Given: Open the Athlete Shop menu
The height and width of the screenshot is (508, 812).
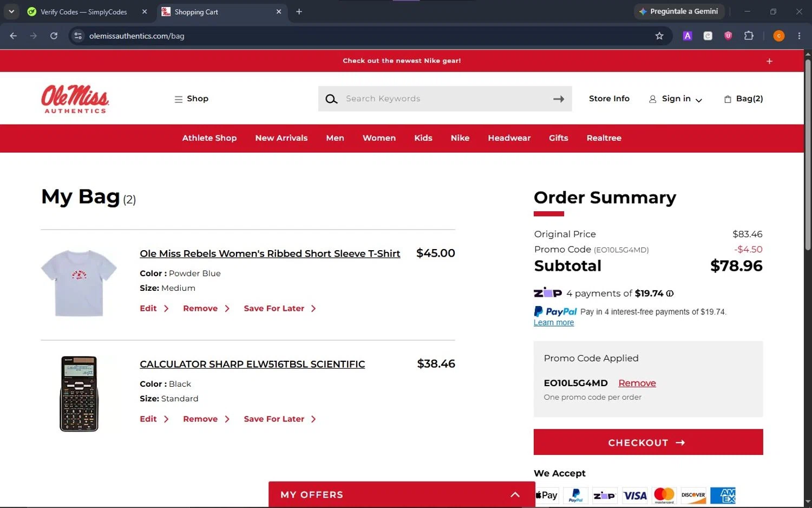Looking at the screenshot, I should click(x=209, y=138).
